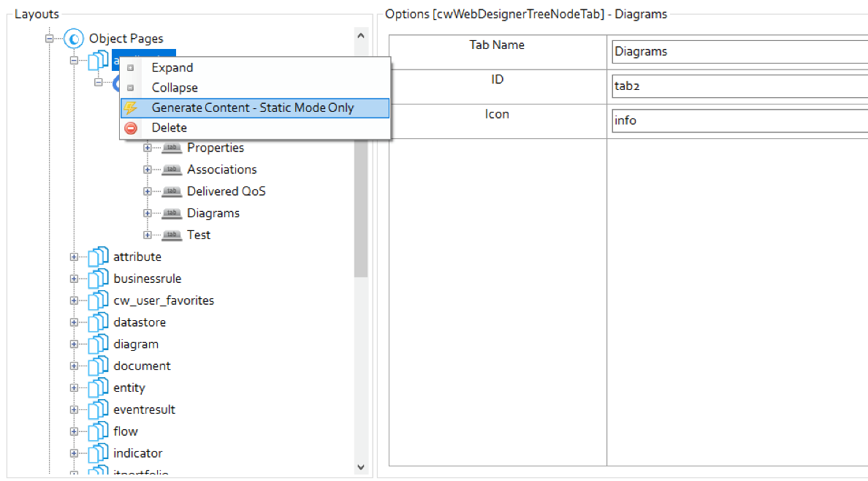Click the tree scrollbar down arrow
868x481 pixels.
point(361,466)
